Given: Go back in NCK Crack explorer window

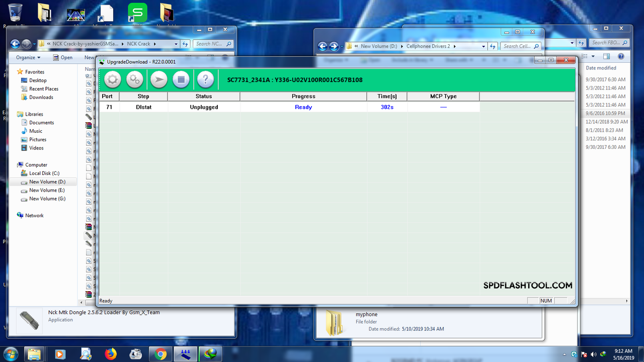Looking at the screenshot, I should (15, 44).
